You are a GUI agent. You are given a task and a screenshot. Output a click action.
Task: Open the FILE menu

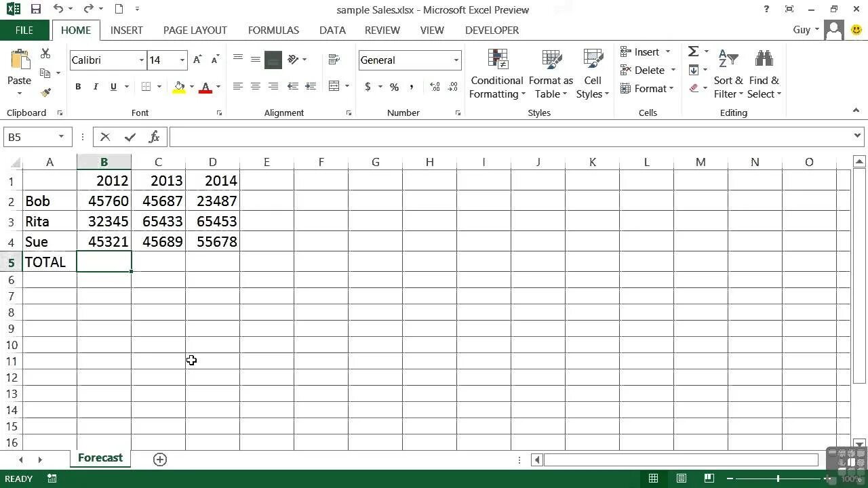pyautogui.click(x=24, y=30)
